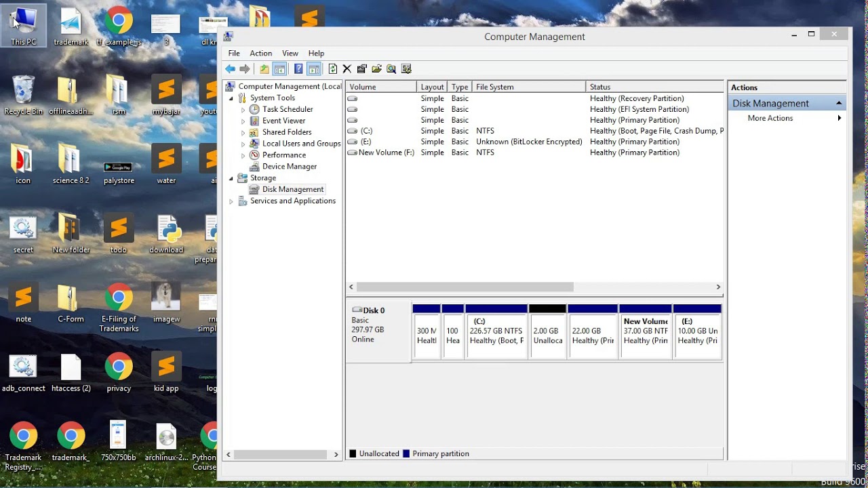Click the Open folder toolbar icon
868x488 pixels.
tap(376, 69)
